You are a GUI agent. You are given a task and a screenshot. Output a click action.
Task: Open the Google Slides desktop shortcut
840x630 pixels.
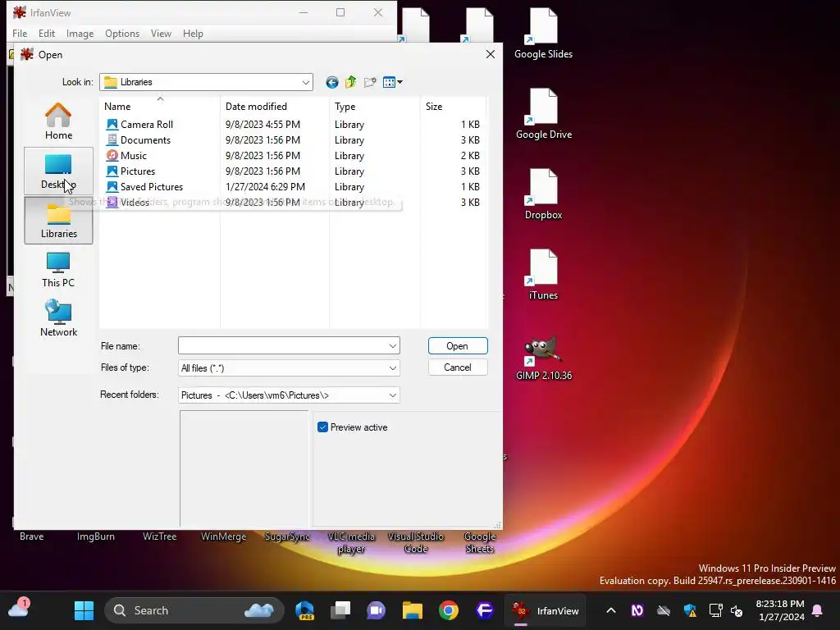pyautogui.click(x=543, y=33)
